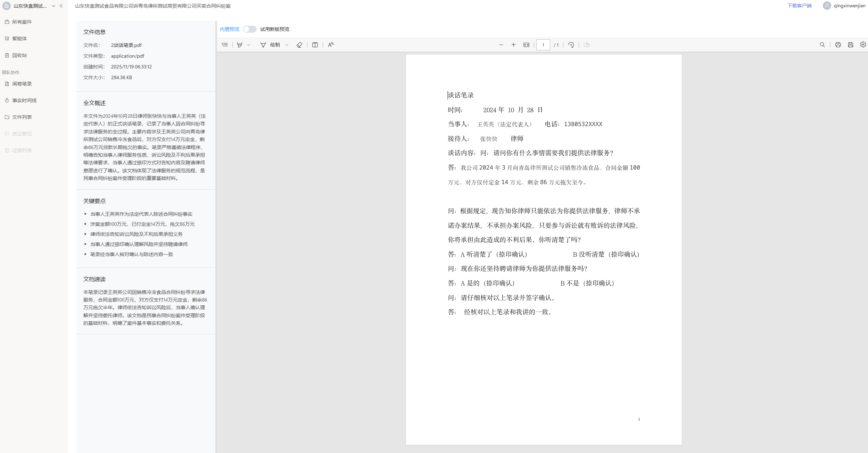Open 事实时间线 in the sidebar
The width and height of the screenshot is (868, 453).
[x=24, y=100]
